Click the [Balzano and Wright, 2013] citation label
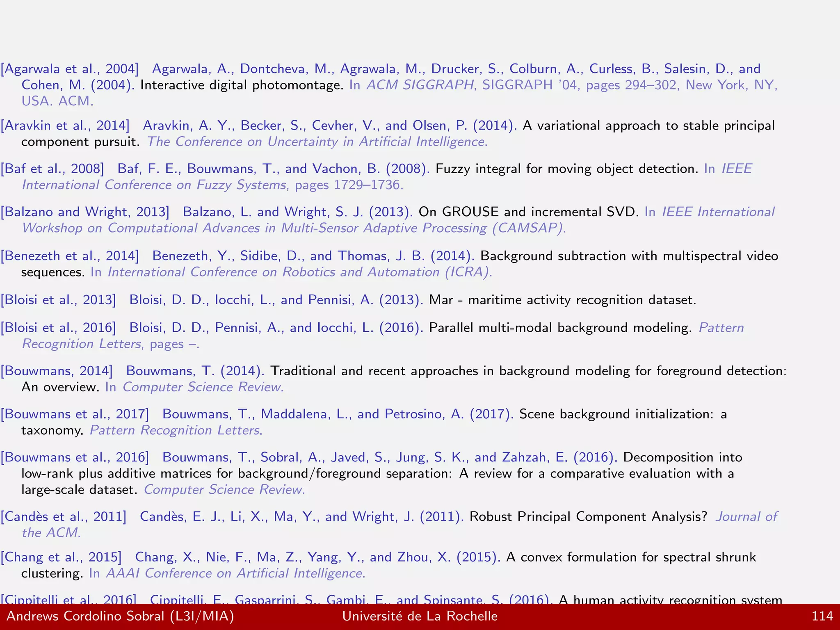Screen dimensions: 840x630 (85, 212)
